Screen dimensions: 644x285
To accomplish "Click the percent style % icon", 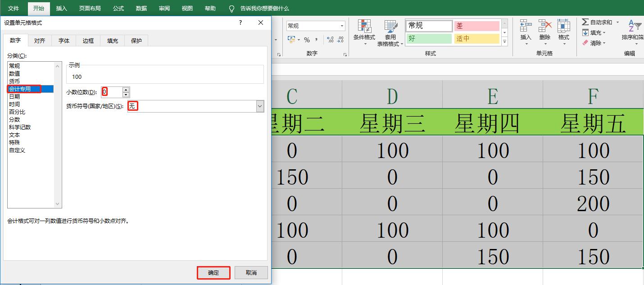I will click(307, 40).
